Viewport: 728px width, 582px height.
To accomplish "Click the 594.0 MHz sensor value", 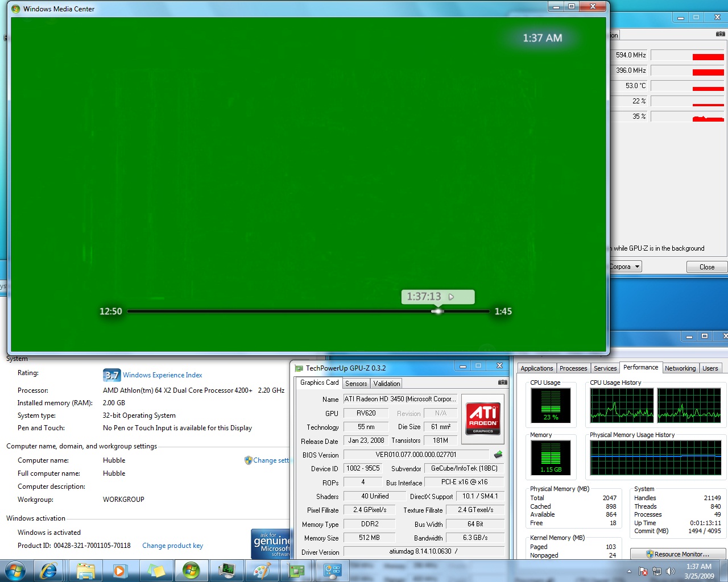I will click(631, 55).
